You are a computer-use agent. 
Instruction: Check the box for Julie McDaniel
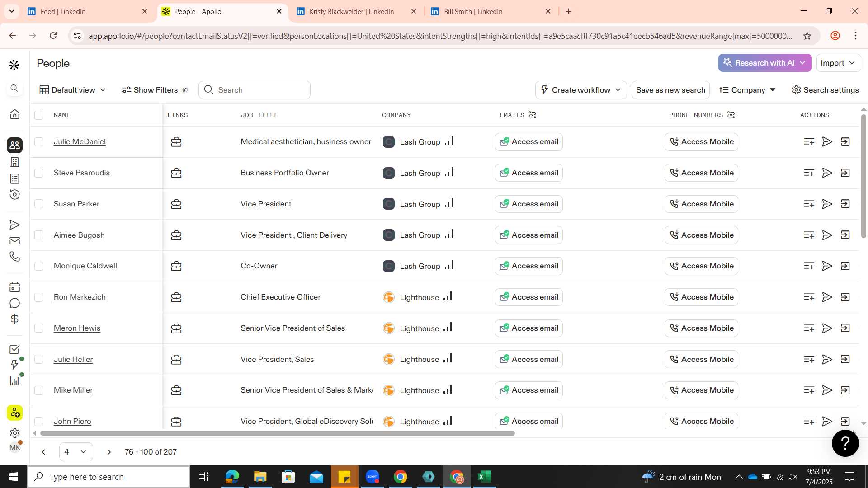tap(39, 142)
